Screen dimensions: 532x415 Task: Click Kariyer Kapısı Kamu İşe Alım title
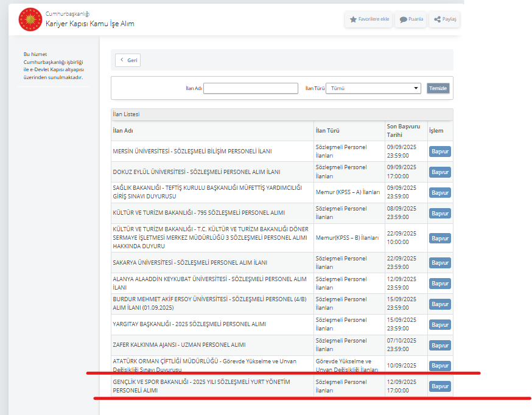pyautogui.click(x=90, y=24)
